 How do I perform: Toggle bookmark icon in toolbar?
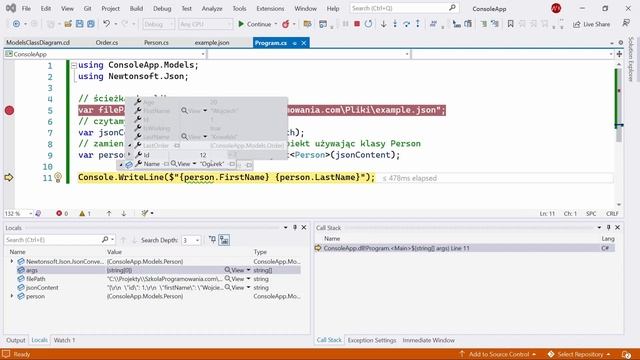coord(510,24)
